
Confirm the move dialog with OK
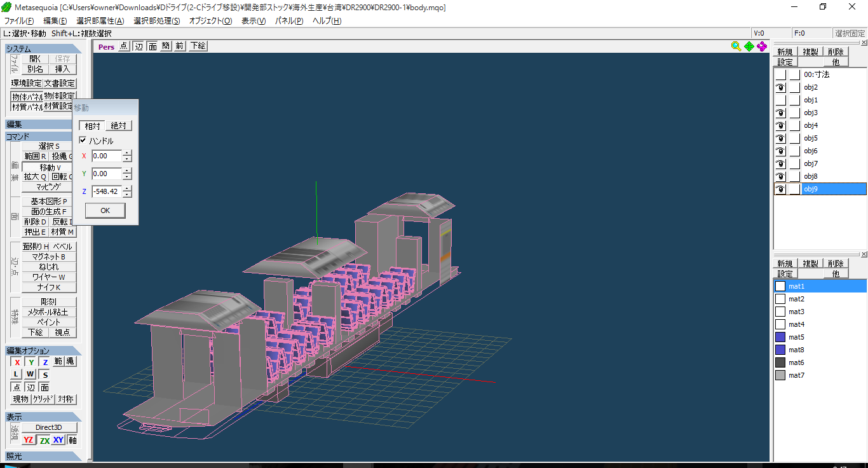(105, 210)
